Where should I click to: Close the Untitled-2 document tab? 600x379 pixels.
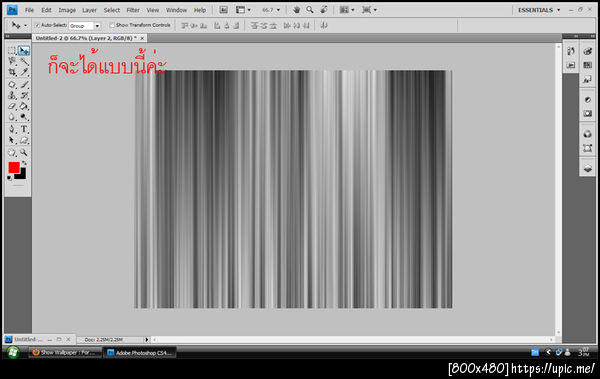142,38
